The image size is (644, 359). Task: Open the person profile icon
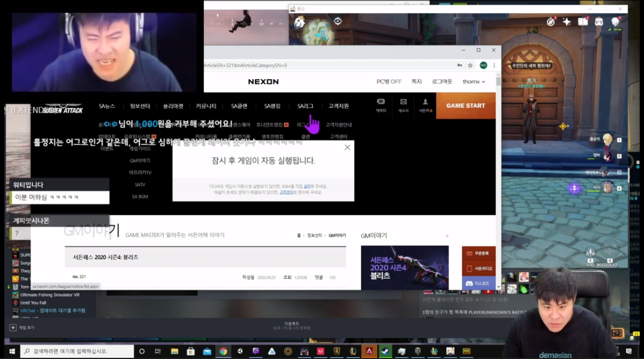425,105
